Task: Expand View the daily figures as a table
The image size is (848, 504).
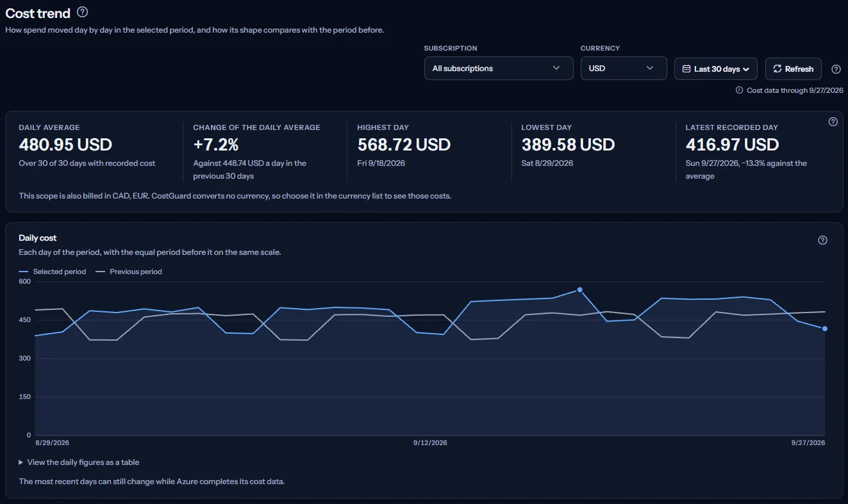Action: pos(79,462)
